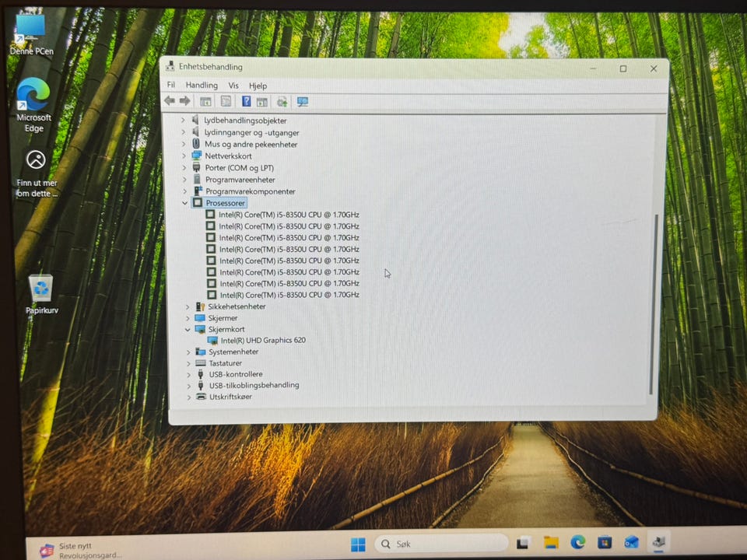This screenshot has width=747, height=560.
Task: Select the Papirkurv desktop icon
Action: [41, 295]
